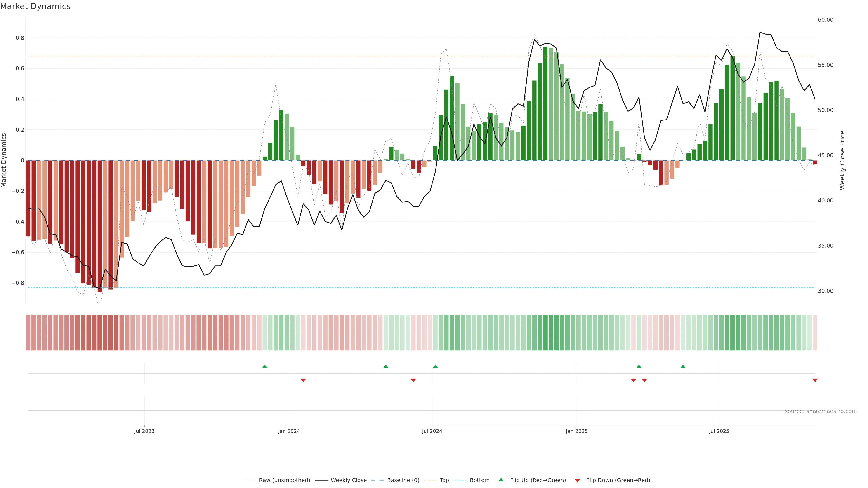Image resolution: width=868 pixels, height=488 pixels.
Task: Toggle the Top threshold legend item
Action: click(444, 480)
